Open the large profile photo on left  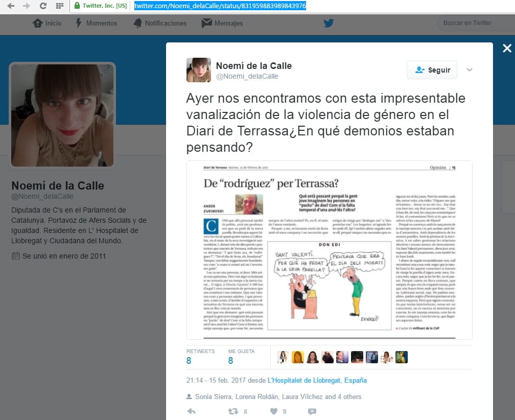pyautogui.click(x=62, y=115)
